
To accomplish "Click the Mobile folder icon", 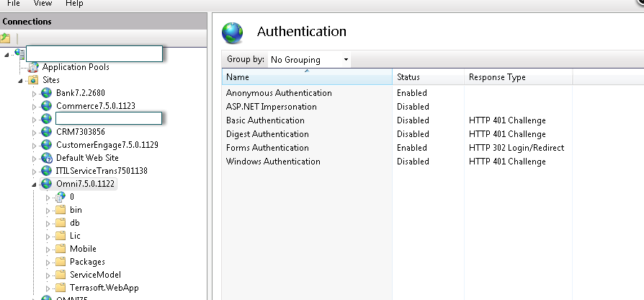I will point(61,249).
